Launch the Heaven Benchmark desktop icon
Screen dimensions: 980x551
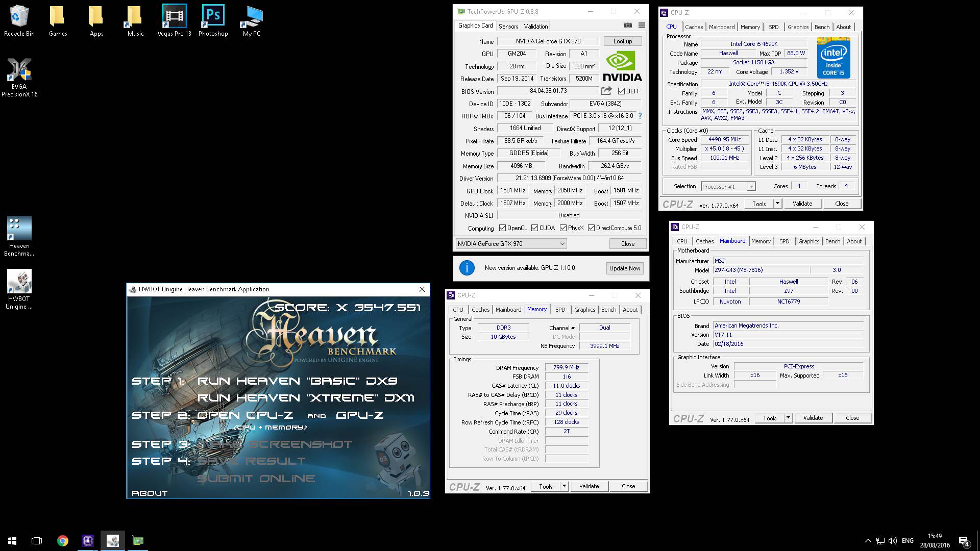[x=19, y=237]
